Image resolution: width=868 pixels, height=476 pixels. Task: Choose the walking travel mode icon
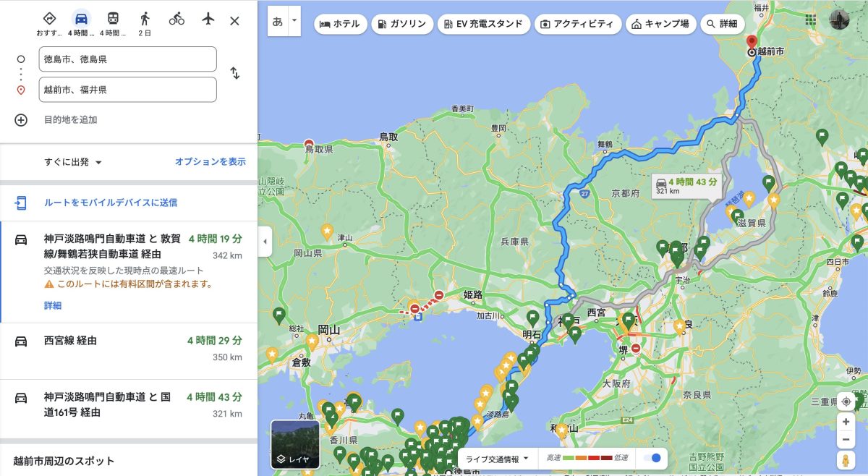145,20
